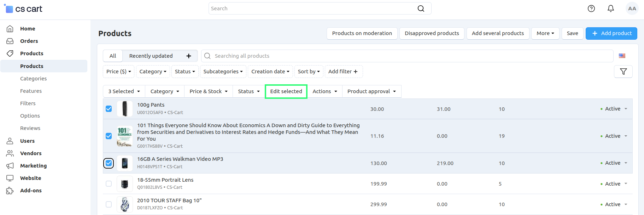Viewport: 644px width, 215px height.
Task: Click the magnifier in product search field
Action: coord(207,56)
